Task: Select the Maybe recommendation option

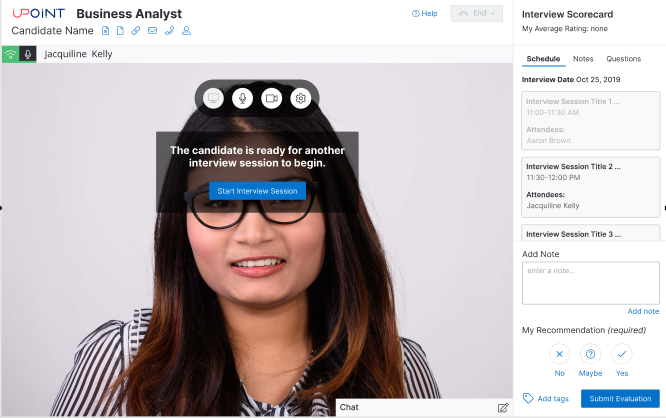Action: pos(590,354)
